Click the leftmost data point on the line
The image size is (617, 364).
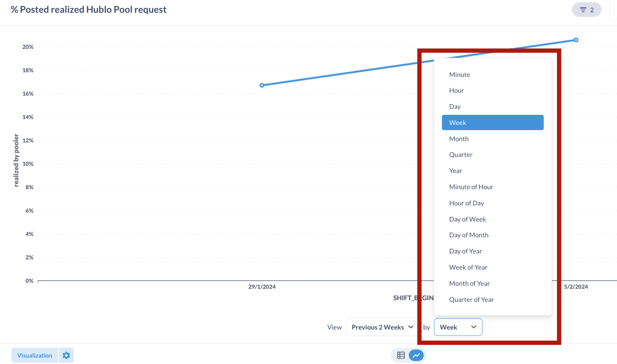click(261, 85)
